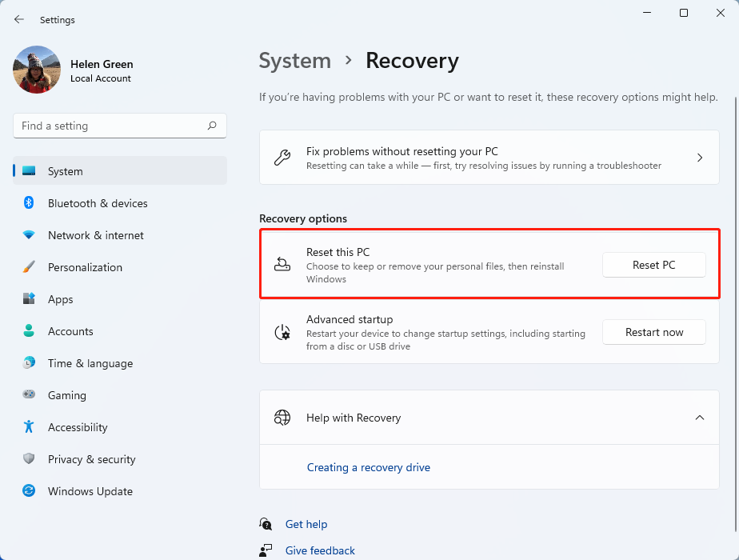Open Gaming settings label
Screen dimensions: 739x560
(x=67, y=395)
